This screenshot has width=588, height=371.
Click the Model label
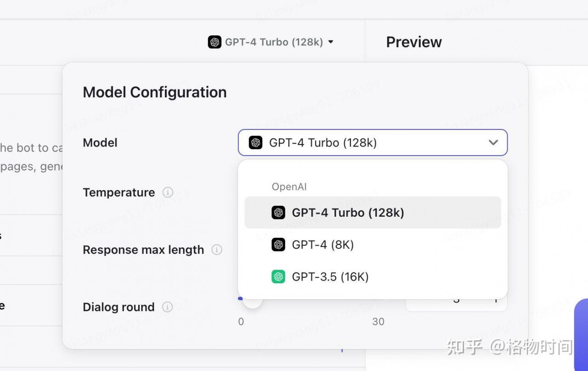tap(100, 143)
